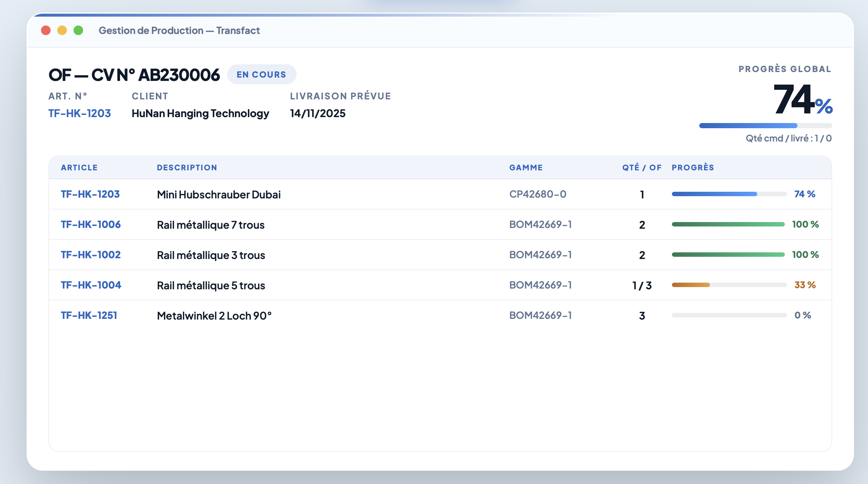
Task: Select description 'Rail métallique 5 trous'
Action: [211, 285]
